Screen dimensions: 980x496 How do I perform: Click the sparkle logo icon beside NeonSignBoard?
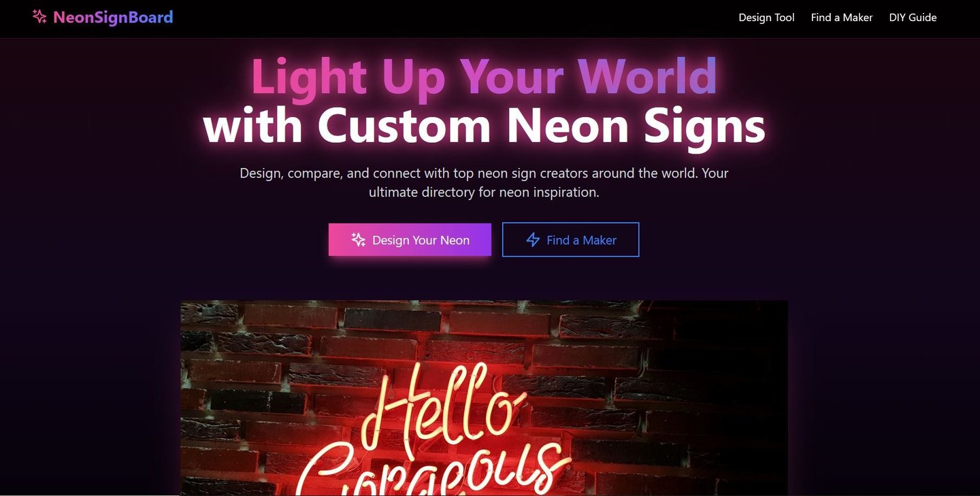(x=40, y=17)
